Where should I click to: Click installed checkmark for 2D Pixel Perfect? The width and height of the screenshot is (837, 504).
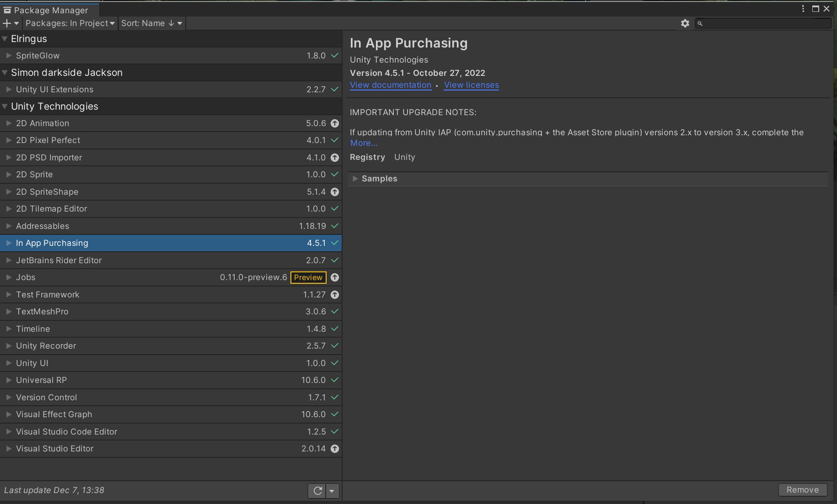click(335, 140)
